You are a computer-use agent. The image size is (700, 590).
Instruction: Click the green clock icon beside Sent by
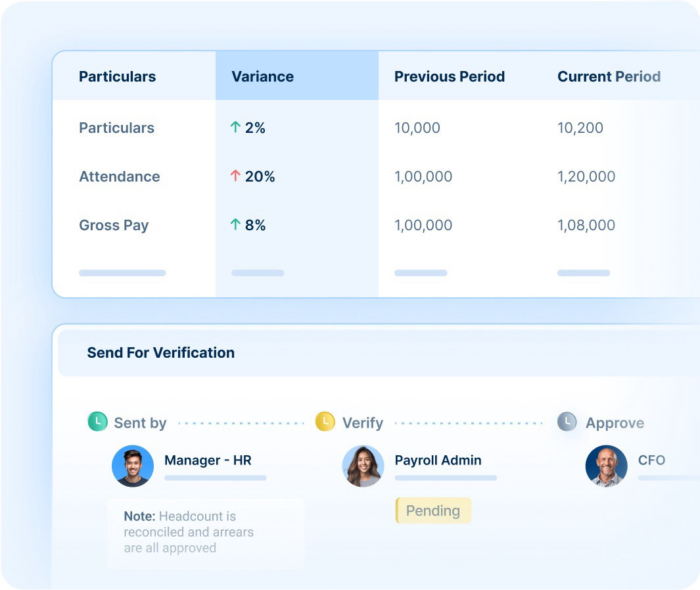(97, 422)
